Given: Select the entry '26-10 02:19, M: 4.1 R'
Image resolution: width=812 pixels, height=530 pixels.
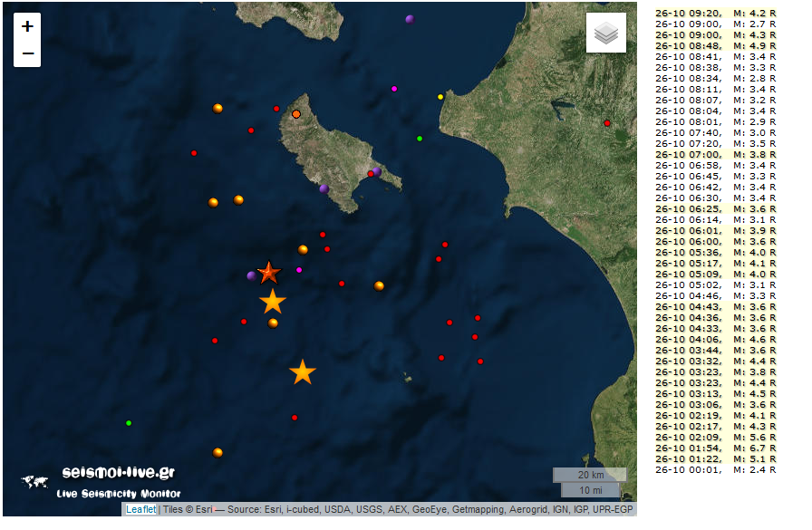Looking at the screenshot, I should (x=715, y=416).
